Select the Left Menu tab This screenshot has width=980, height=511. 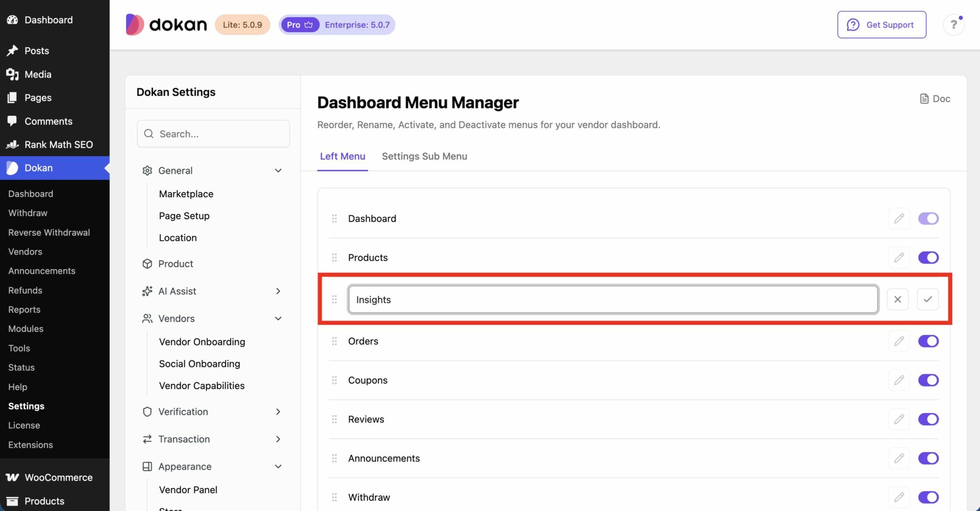point(342,157)
